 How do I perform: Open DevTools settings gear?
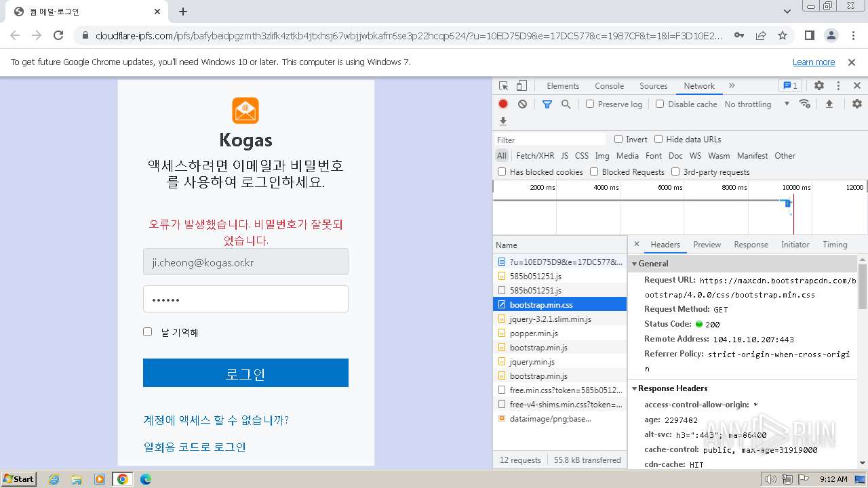pos(819,86)
